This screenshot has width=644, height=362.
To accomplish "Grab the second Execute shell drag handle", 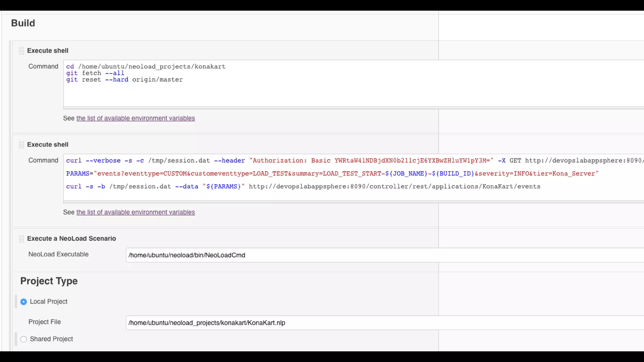I will tap(21, 145).
